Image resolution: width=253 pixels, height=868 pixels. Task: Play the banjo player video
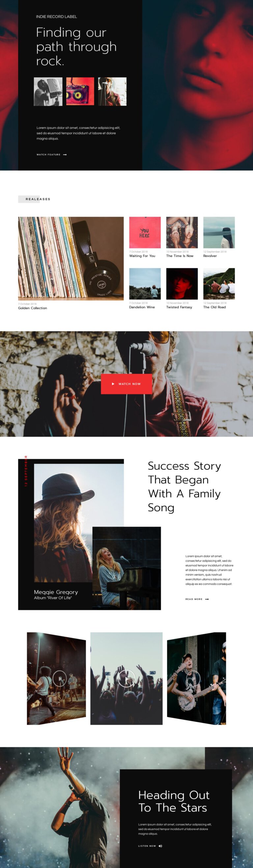coord(193,678)
